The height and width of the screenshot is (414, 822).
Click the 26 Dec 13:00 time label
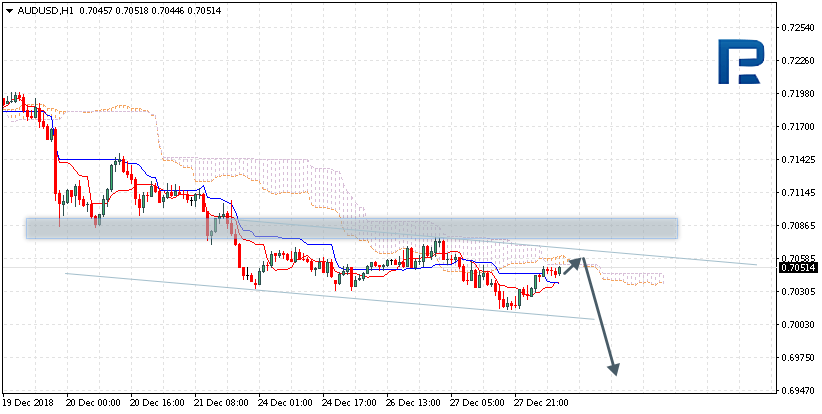point(413,403)
